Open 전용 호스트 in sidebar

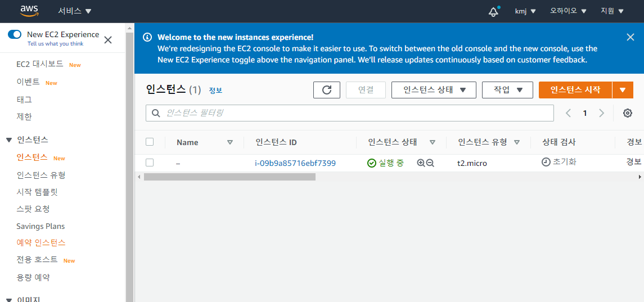click(x=37, y=260)
